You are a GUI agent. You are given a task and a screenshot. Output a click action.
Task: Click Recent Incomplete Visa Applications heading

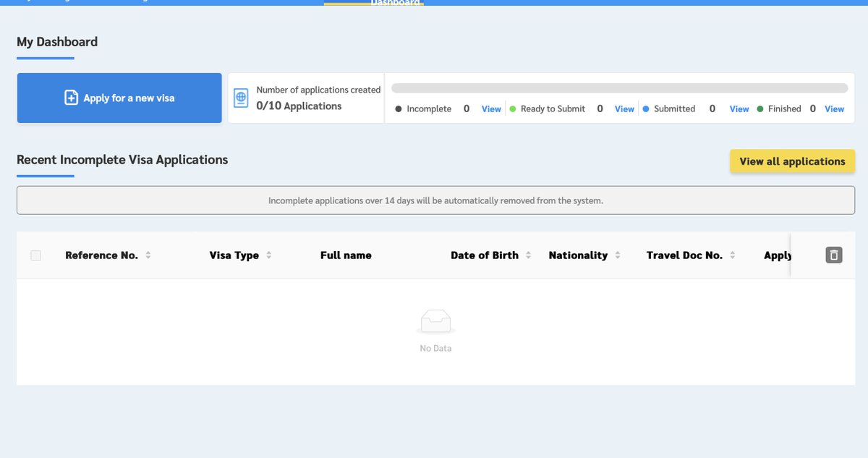[x=122, y=160]
